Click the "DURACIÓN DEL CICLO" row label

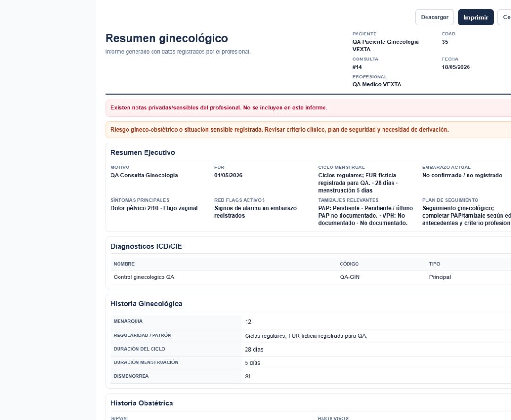click(139, 349)
